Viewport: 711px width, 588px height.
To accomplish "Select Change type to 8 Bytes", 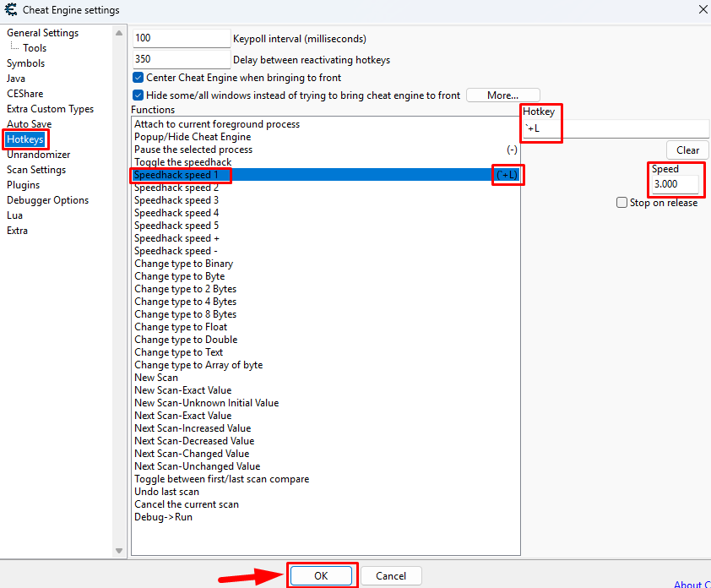I will (326, 314).
